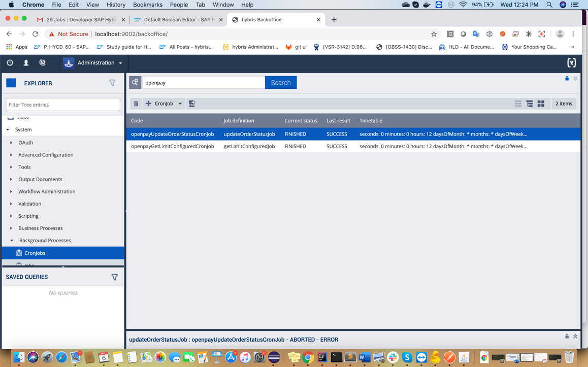Open the CronJob create dropdown arrow

tap(180, 104)
